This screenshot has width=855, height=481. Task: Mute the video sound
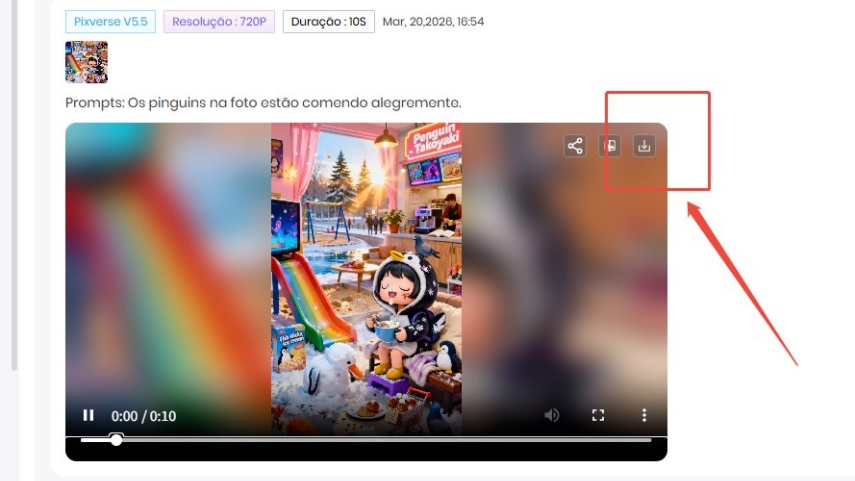point(551,416)
